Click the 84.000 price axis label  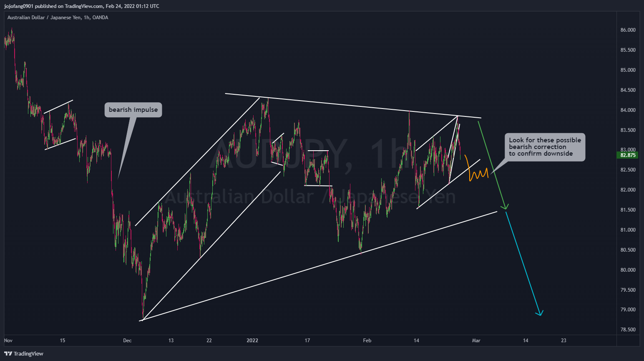tap(628, 110)
